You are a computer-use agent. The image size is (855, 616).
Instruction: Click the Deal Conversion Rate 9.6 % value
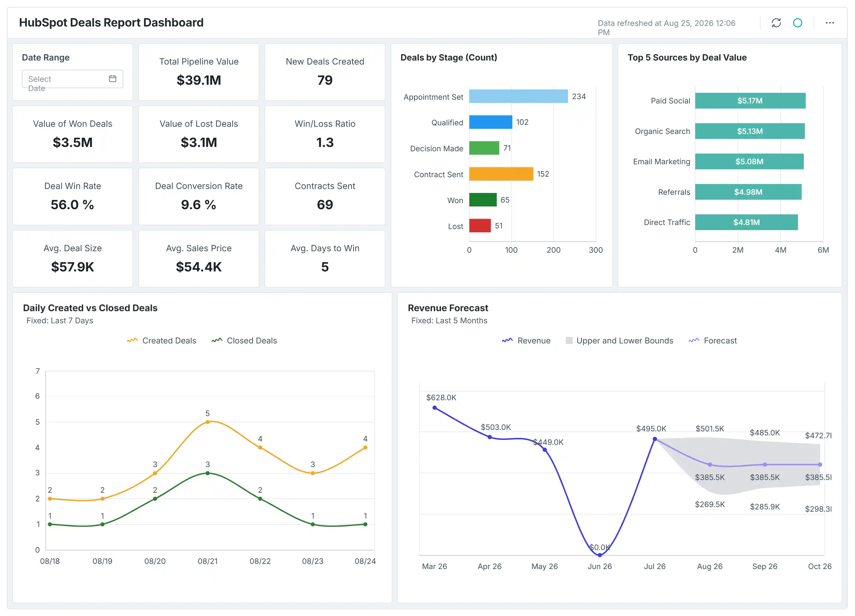pyautogui.click(x=199, y=205)
